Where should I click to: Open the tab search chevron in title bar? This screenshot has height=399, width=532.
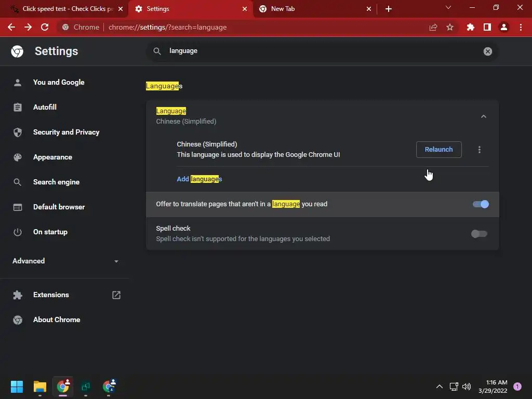tap(448, 7)
